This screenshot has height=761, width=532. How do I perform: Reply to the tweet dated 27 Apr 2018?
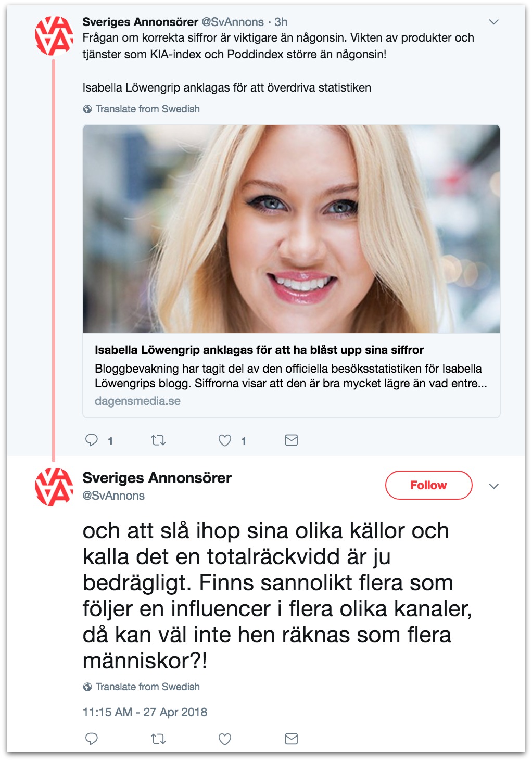click(x=92, y=739)
